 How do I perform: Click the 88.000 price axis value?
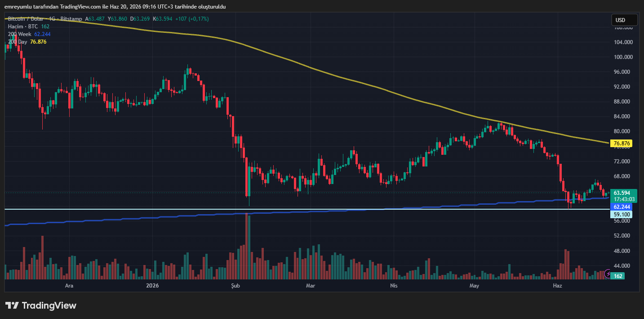[623, 102]
